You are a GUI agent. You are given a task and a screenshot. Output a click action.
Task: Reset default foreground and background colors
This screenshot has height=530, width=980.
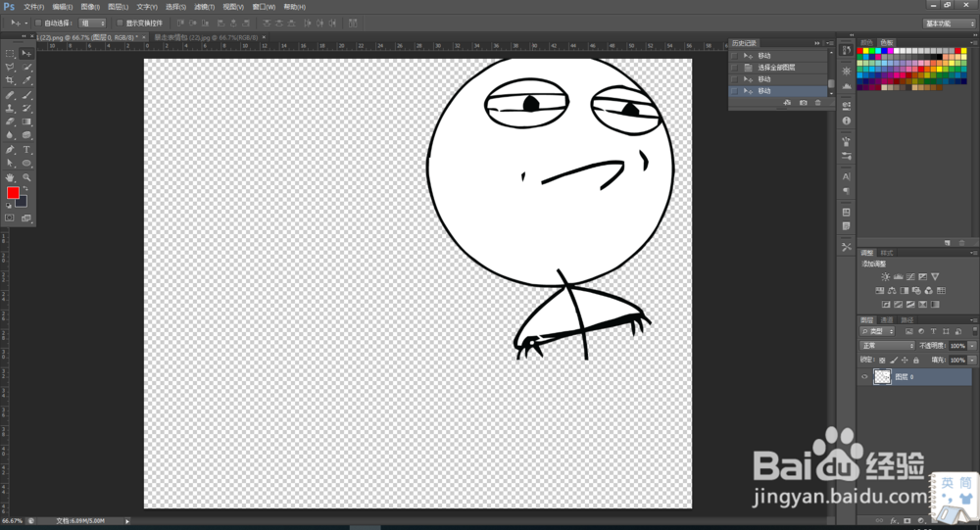9,205
